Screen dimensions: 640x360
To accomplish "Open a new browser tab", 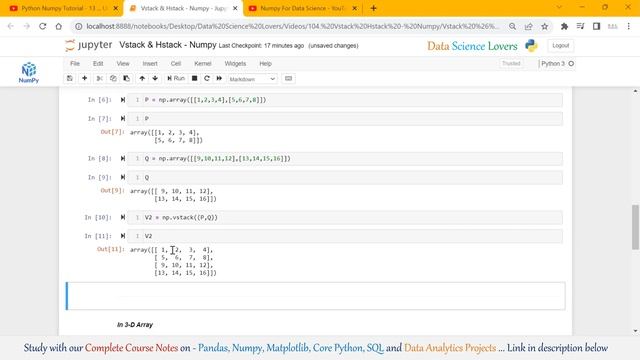I will pos(373,8).
